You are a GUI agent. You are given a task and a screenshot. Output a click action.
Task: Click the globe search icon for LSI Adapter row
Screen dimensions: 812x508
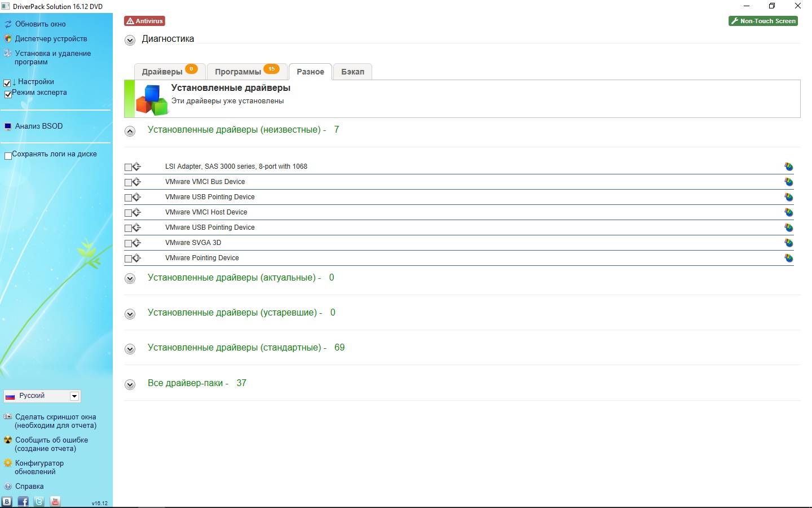point(788,167)
